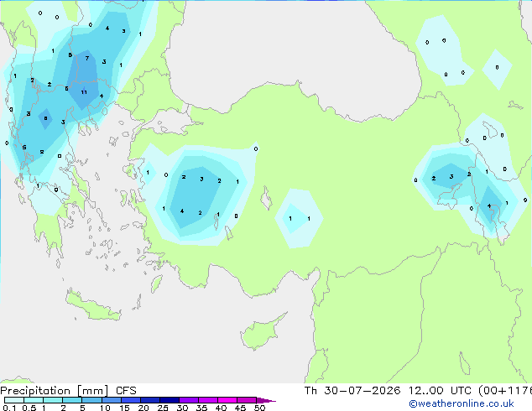Click the lightest 0.1–0.5 mm legend swatch

click(x=14, y=400)
